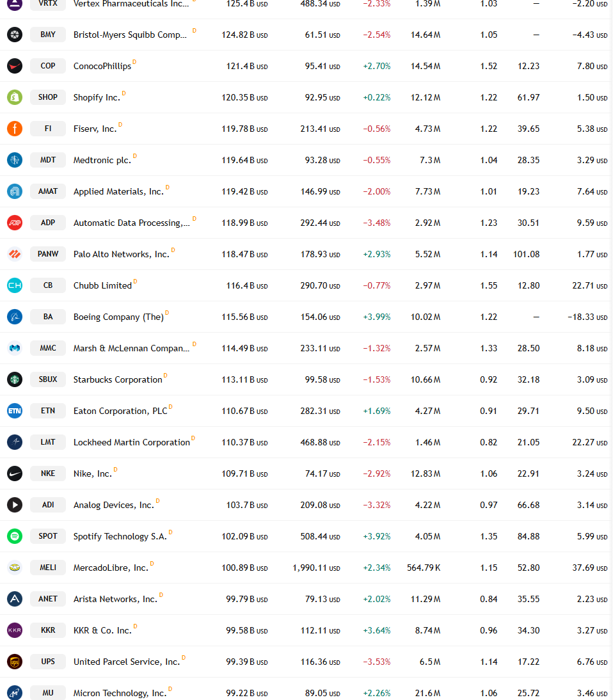Click the Medtronic logo icon
The width and height of the screenshot is (613, 700).
click(x=15, y=160)
